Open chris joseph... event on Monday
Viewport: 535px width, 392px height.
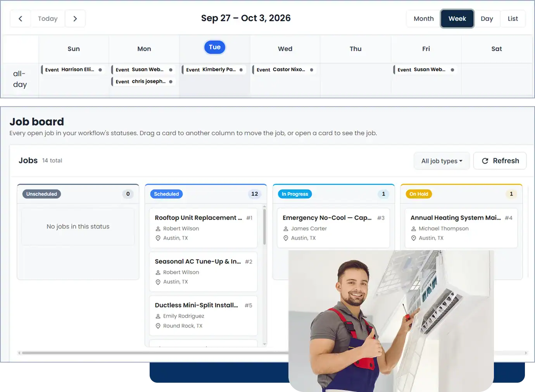[143, 81]
